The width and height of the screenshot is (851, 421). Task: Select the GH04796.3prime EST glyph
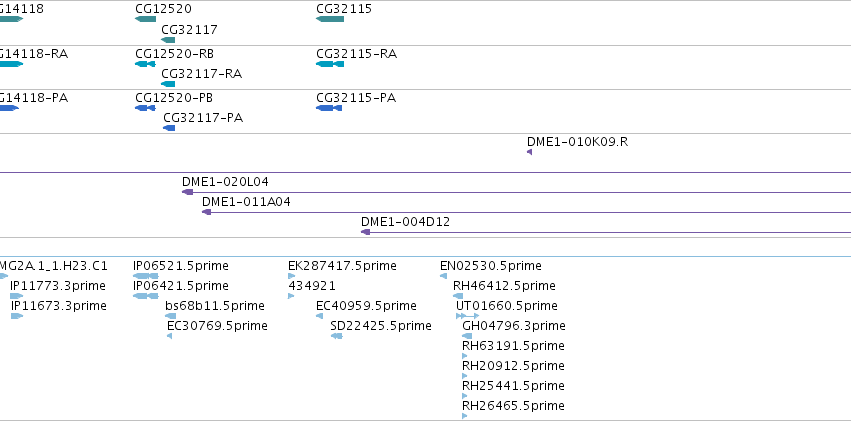tap(467, 336)
